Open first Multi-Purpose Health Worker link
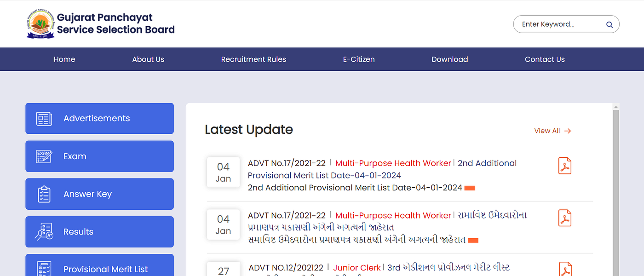 click(x=393, y=163)
